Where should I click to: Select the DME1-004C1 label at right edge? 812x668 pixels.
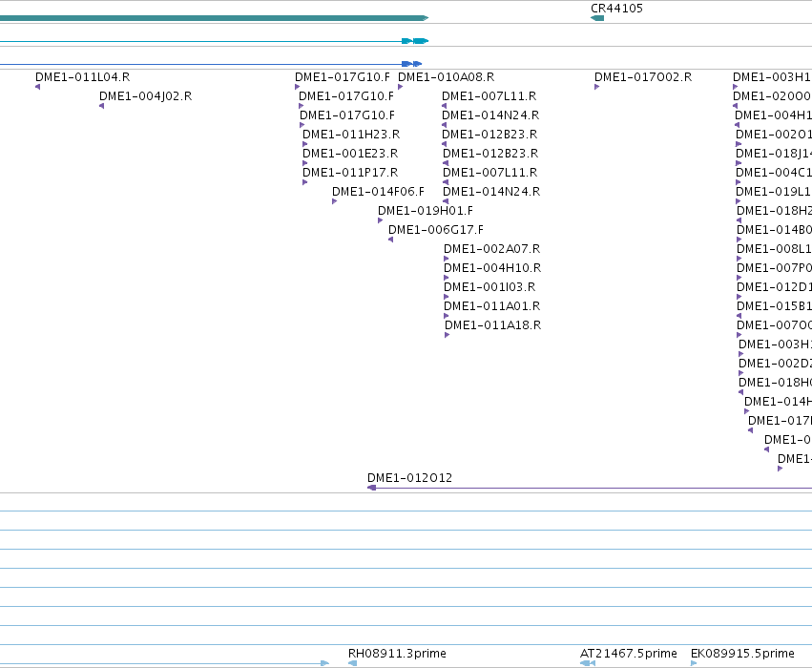(774, 173)
